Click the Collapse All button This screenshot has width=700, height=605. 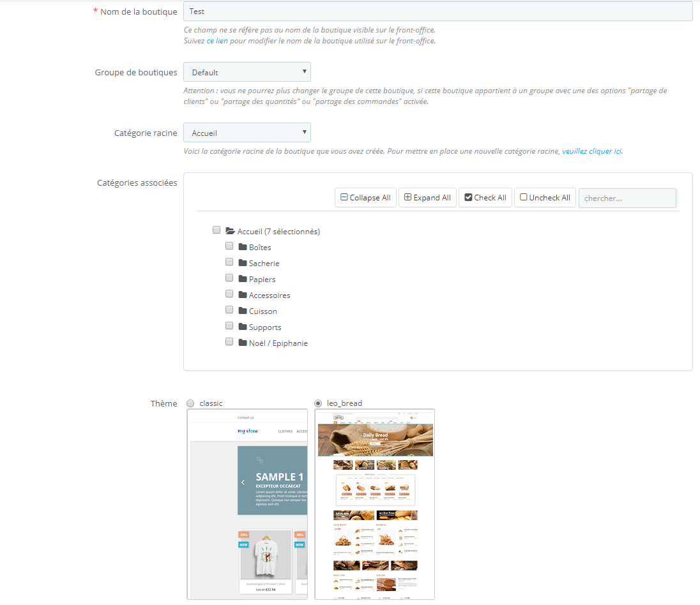365,198
